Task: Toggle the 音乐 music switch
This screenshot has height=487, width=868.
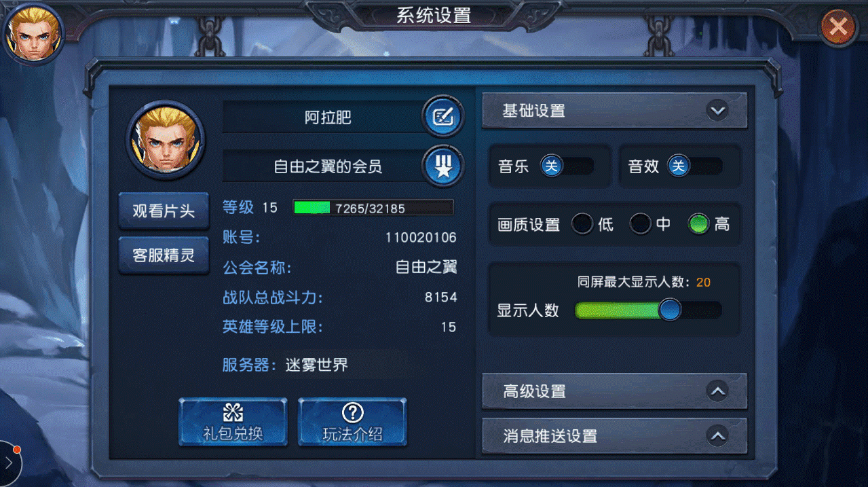Action: (x=567, y=166)
